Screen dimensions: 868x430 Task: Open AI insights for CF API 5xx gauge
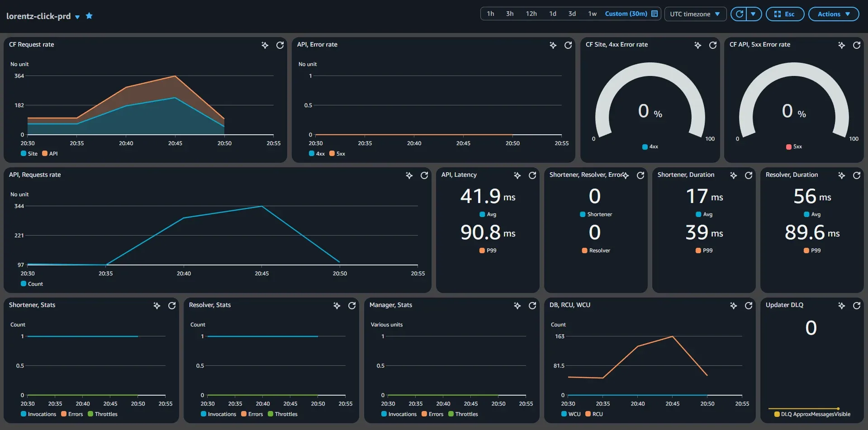point(841,45)
